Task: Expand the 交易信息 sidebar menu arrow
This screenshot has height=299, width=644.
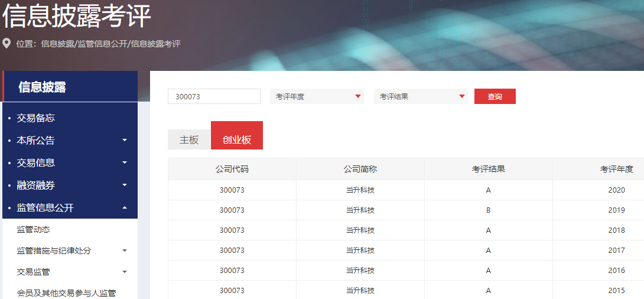Action: click(x=124, y=163)
